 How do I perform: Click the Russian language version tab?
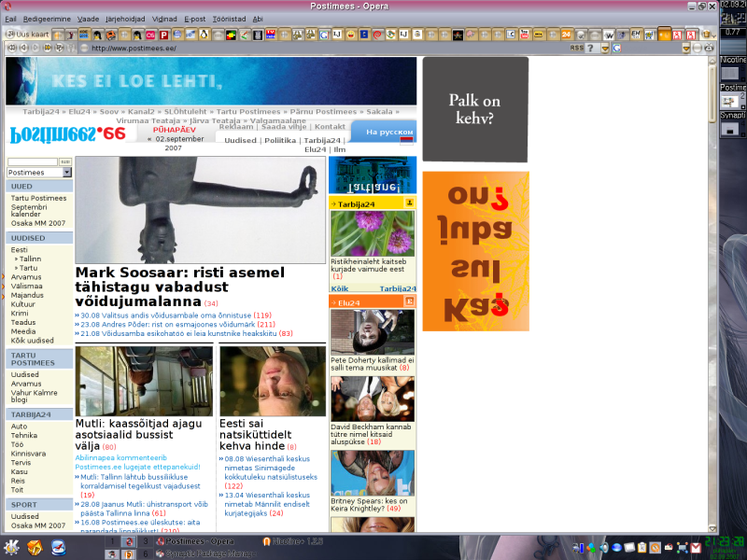(389, 132)
